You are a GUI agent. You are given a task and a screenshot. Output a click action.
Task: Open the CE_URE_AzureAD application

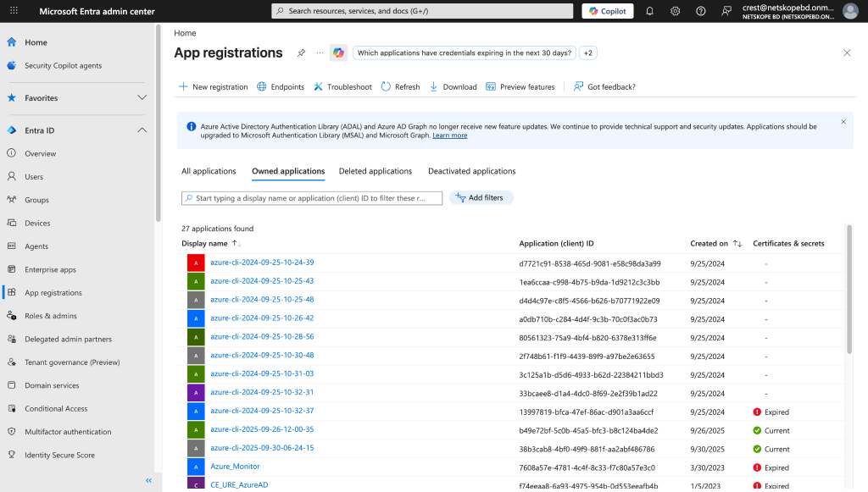click(239, 485)
